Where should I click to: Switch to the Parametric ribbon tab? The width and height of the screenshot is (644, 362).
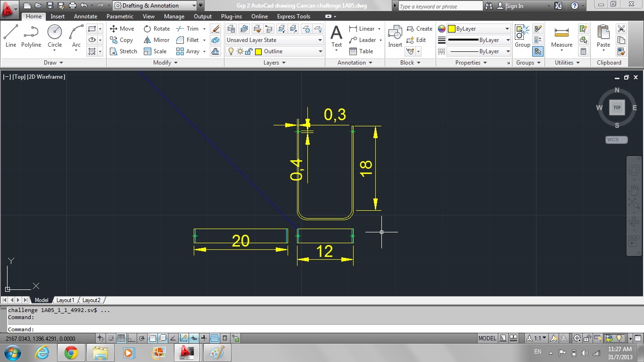[x=120, y=16]
